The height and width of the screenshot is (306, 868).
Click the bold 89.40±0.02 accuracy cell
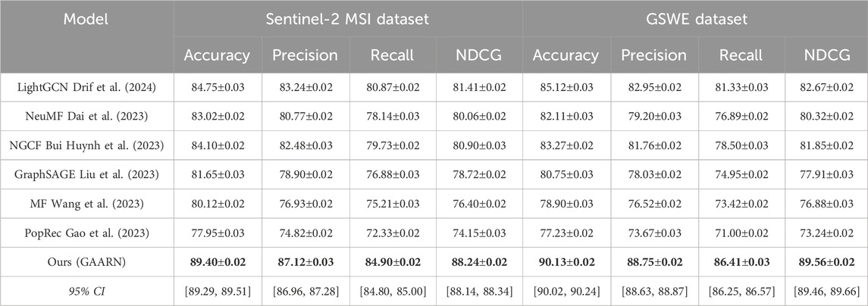tap(218, 261)
